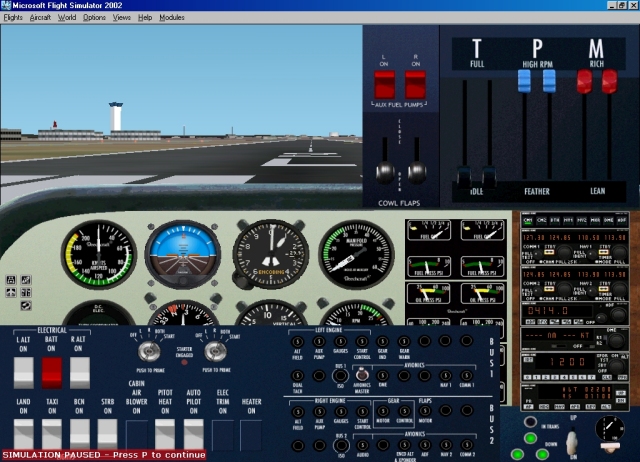This screenshot has width=640, height=462.
Task: Click the COMM 2 standby swap button
Action: click(x=549, y=289)
